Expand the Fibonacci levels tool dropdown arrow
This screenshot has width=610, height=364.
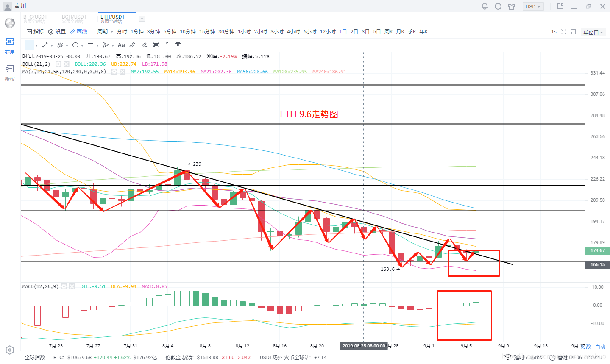[x=97, y=45]
